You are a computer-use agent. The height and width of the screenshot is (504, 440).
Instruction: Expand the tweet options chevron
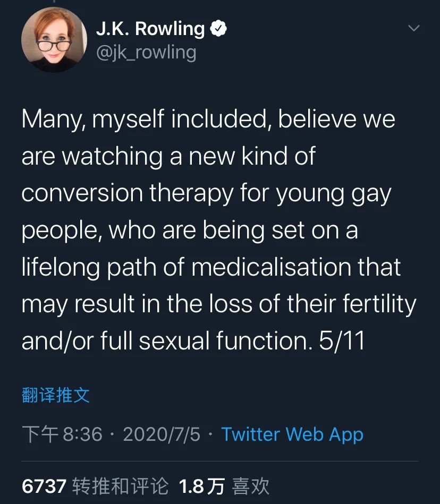tap(413, 28)
